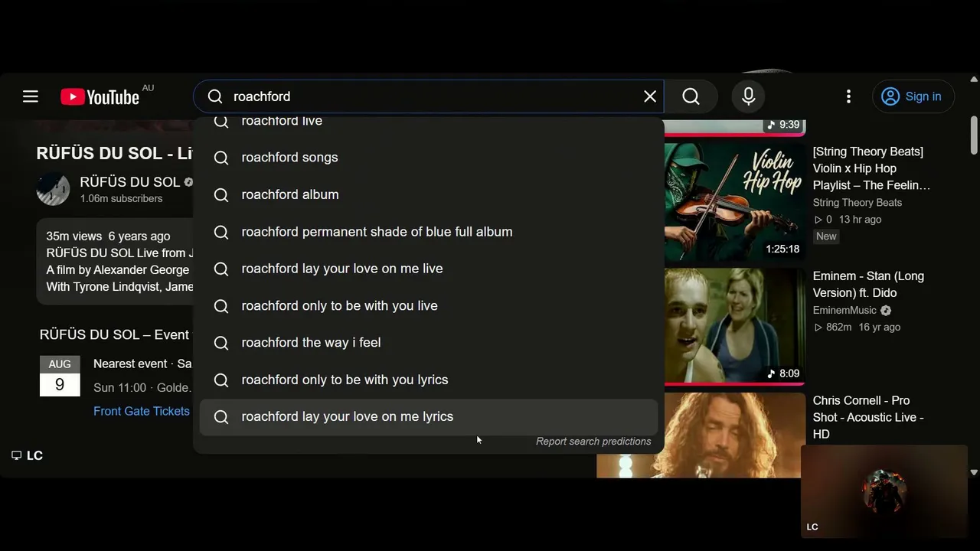Screen dimensions: 980x551
Task: Choose suggestion 'roachford live'
Action: (x=429, y=121)
